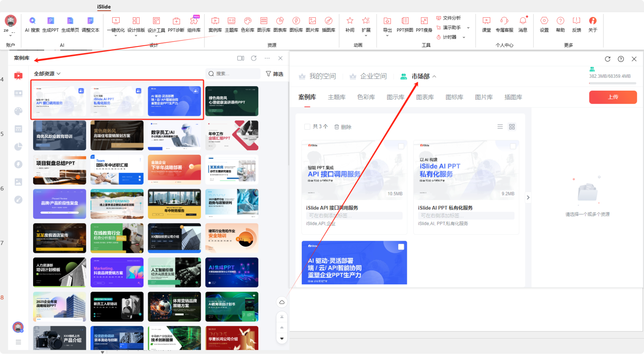Open the 演示助手 dropdown arrow
Image resolution: width=644 pixels, height=354 pixels.
click(468, 28)
